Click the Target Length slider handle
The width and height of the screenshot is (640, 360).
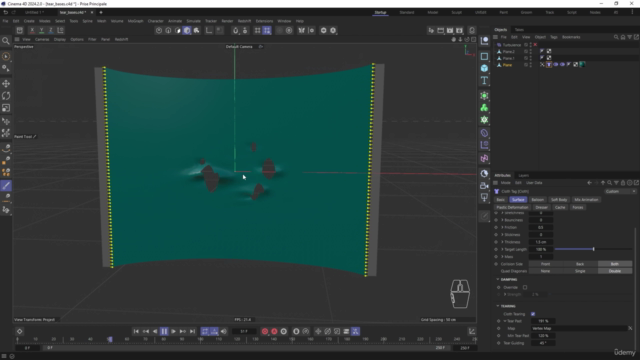click(x=593, y=249)
